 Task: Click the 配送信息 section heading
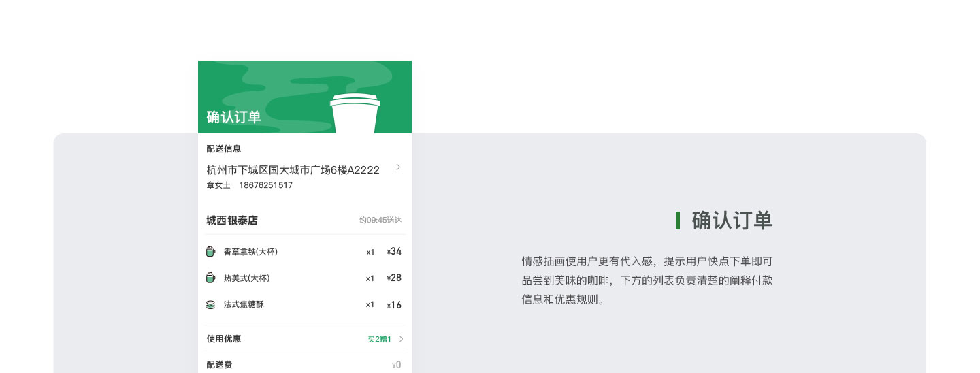223,149
